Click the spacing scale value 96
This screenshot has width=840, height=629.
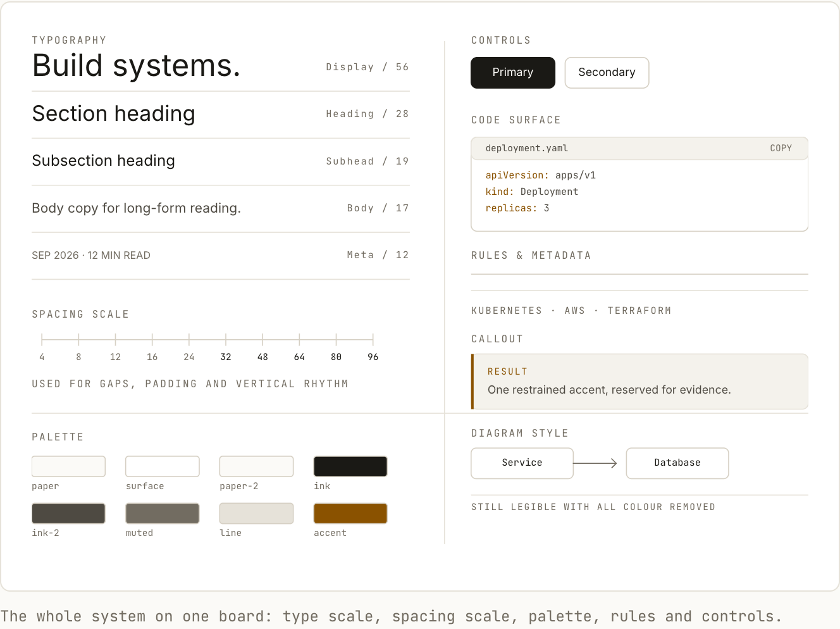[373, 357]
